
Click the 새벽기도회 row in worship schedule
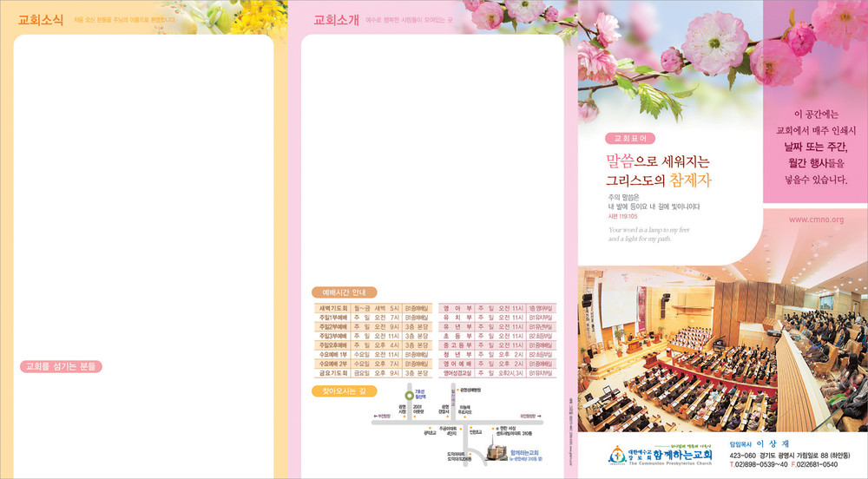[x=373, y=308]
